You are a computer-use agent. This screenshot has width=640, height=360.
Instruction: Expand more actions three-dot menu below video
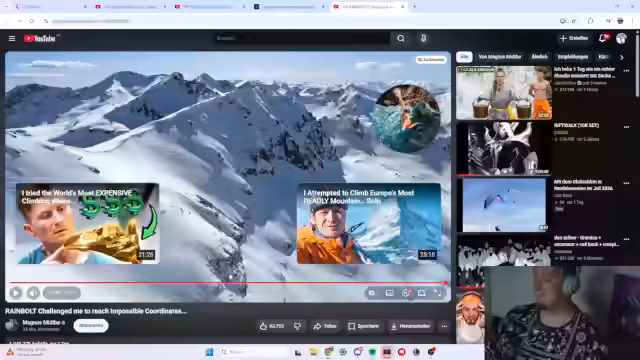pyautogui.click(x=444, y=326)
